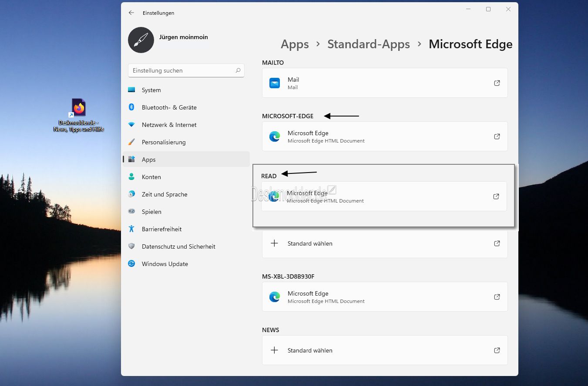Viewport: 588px width, 386px height.
Task: Click plus icon under NEWS heading
Action: tap(275, 350)
